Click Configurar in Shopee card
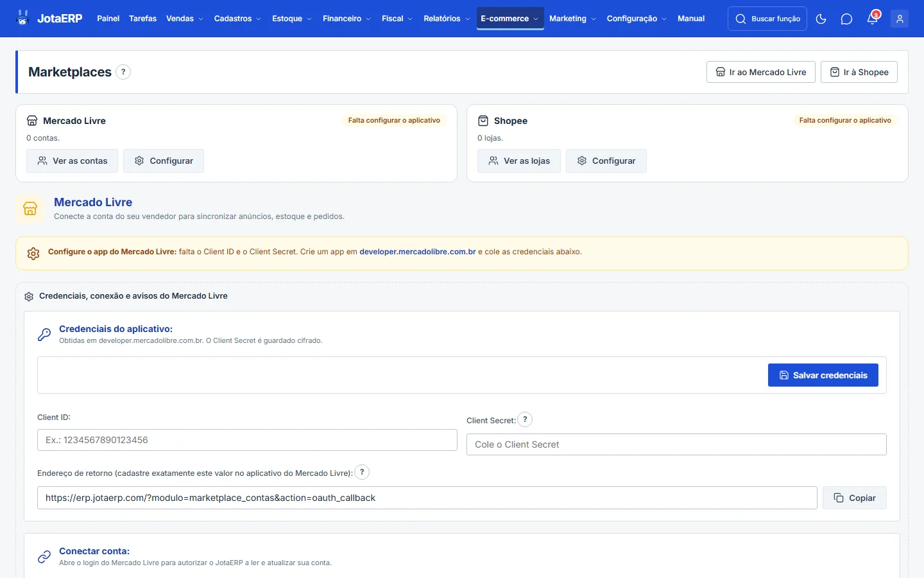This screenshot has width=924, height=578. pos(606,161)
